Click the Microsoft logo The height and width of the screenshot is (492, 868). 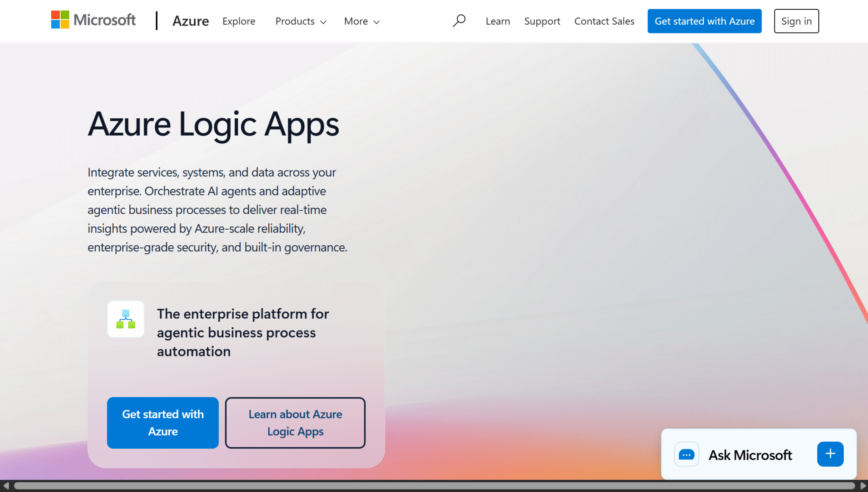93,20
